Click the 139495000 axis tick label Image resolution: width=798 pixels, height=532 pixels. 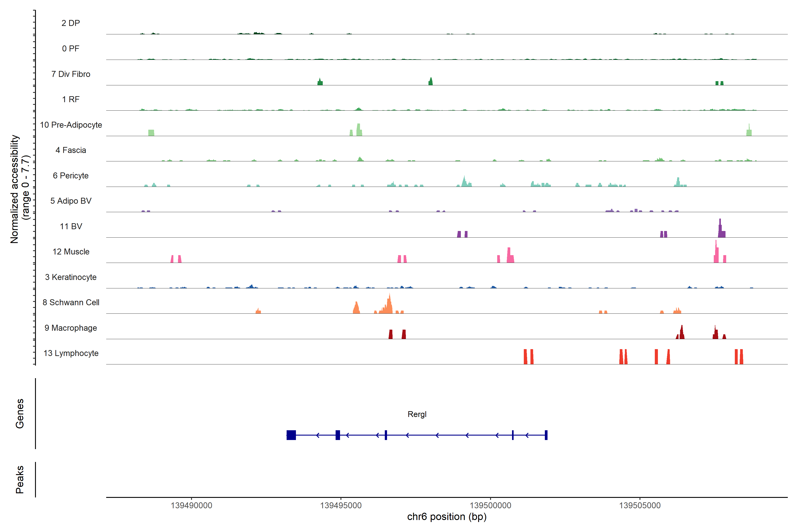click(x=341, y=506)
